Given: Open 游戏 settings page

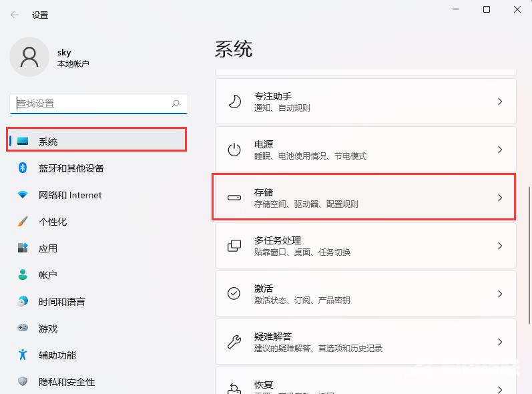Looking at the screenshot, I should [97, 329].
